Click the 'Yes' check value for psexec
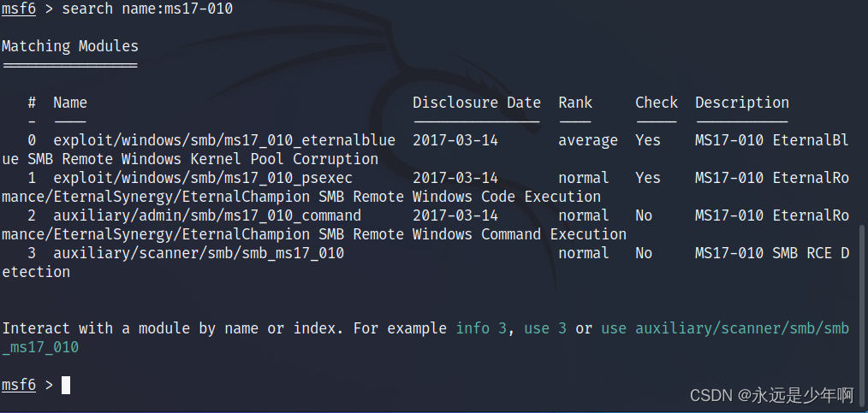868x413 pixels. tap(648, 178)
